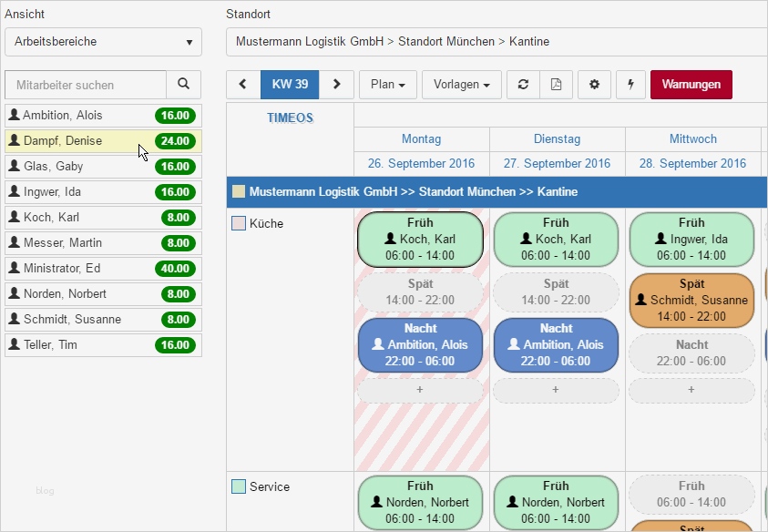
Task: Click the lightning bolt auto-plan icon
Action: pyautogui.click(x=630, y=84)
